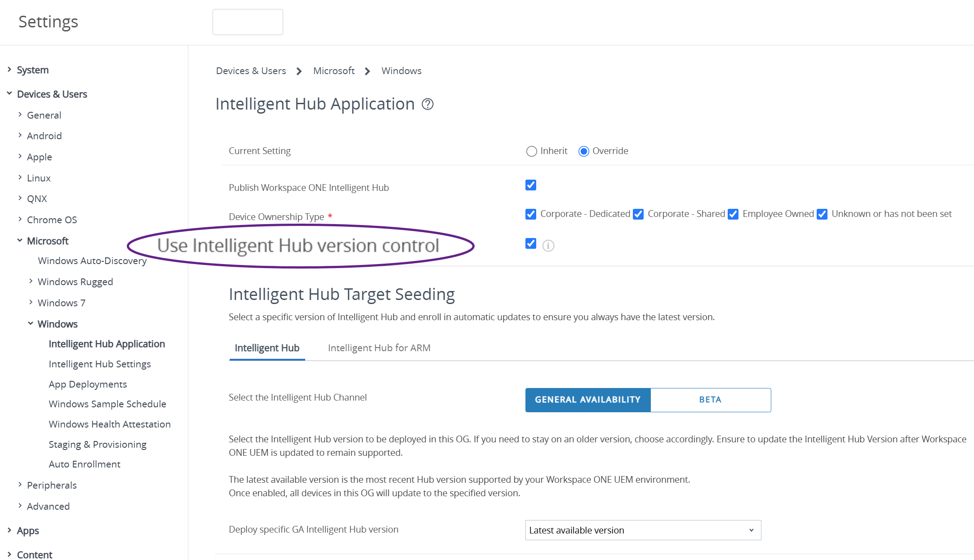Click the empty search field beside Settings
974x560 pixels.
tap(248, 22)
